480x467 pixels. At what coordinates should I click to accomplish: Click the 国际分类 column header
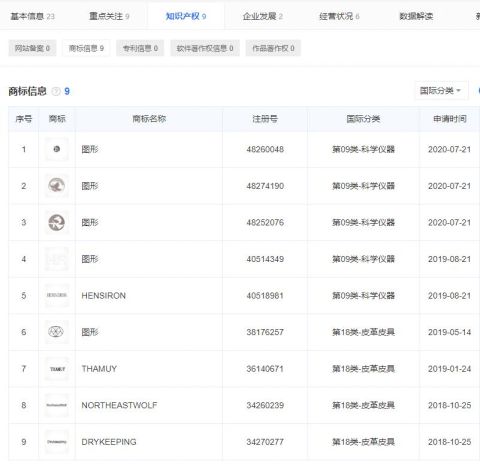point(363,119)
